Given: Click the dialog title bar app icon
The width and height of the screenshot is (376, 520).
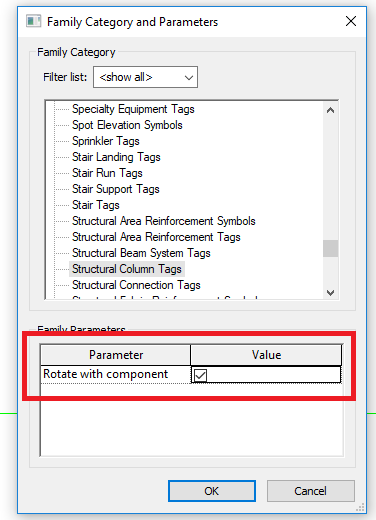Looking at the screenshot, I should pyautogui.click(x=33, y=21).
